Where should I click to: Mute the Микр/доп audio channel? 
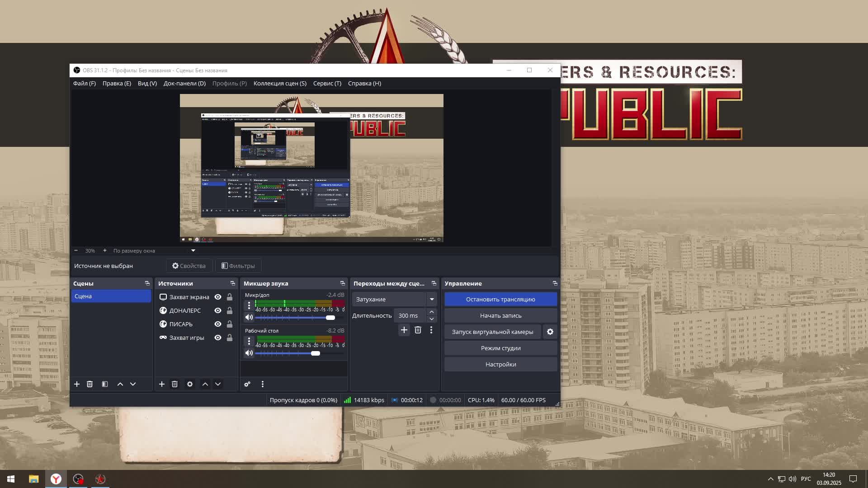(x=249, y=317)
